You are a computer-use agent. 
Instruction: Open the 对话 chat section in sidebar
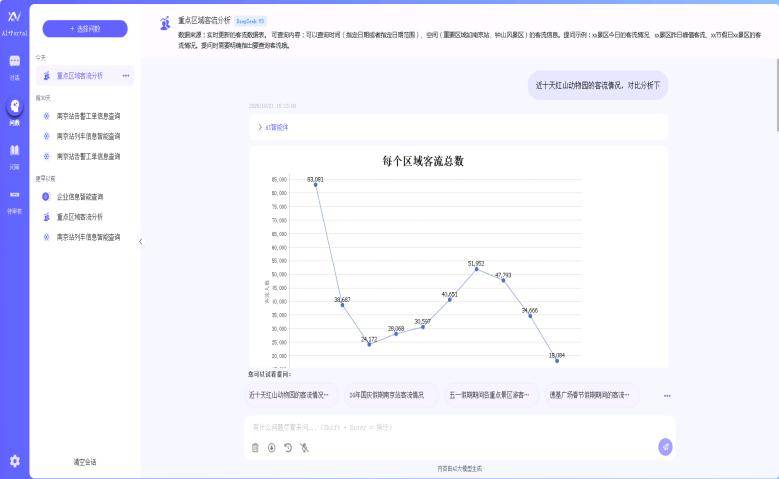click(x=14, y=65)
